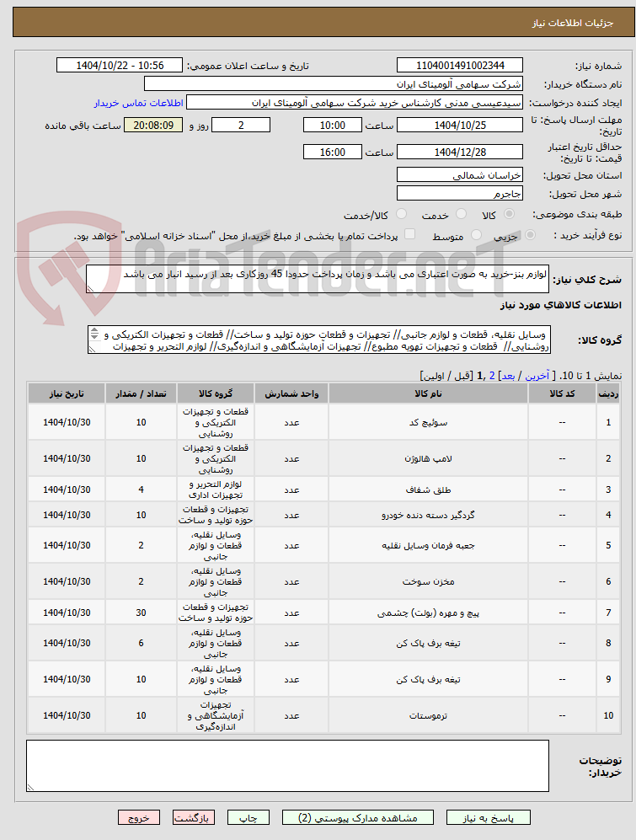Click the استان محل تحویل field خراسان شمالی
This screenshot has width=636, height=840.
pos(460,175)
